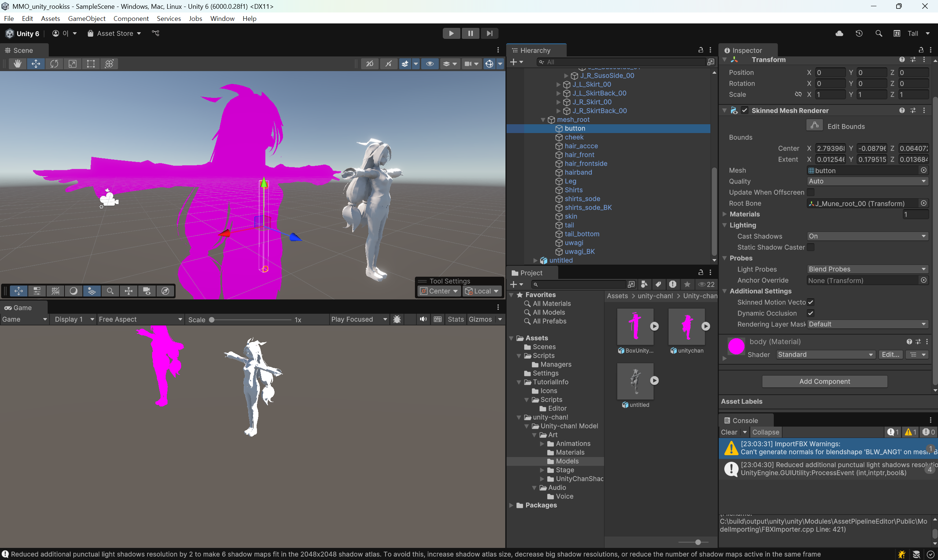Open Free Aspect dropdown in Game view
The width and height of the screenshot is (938, 560).
click(x=140, y=319)
